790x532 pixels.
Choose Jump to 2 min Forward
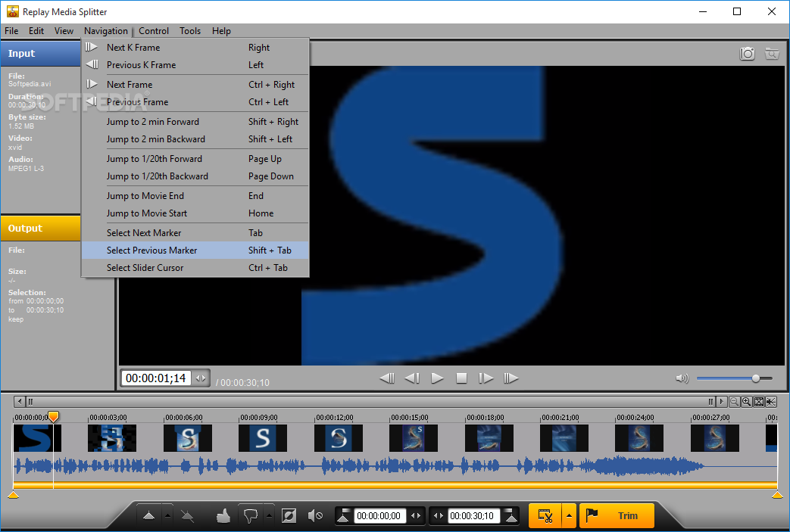tap(195, 121)
